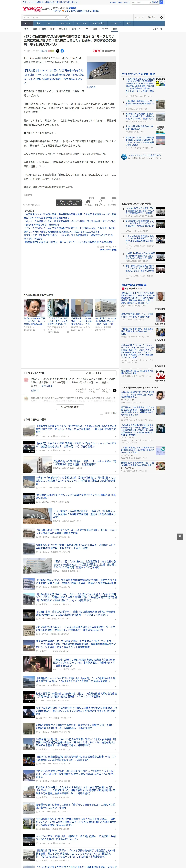The image size is (186, 868).
Task: Open access ranking item number one
Action: click(143, 88)
